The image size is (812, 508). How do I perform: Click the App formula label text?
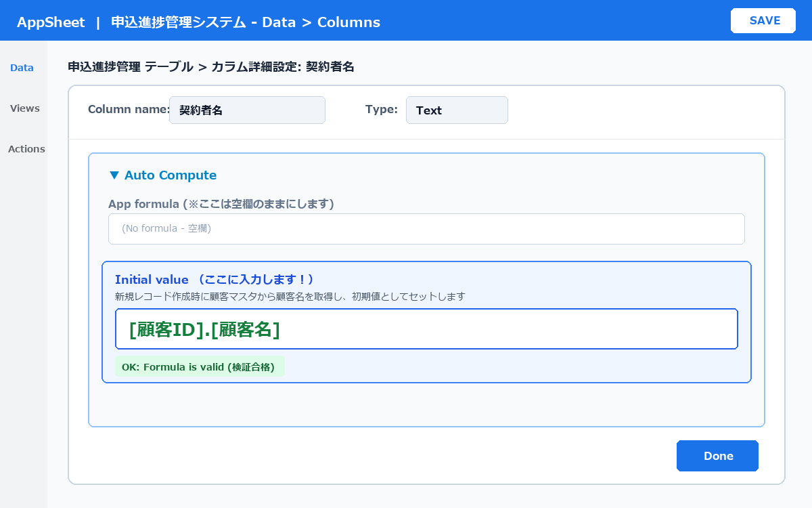pyautogui.click(x=221, y=204)
